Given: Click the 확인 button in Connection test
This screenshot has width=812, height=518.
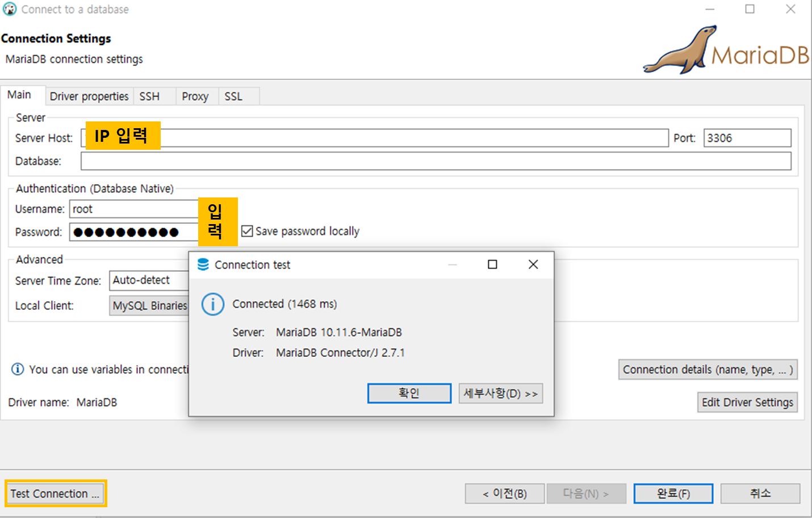Looking at the screenshot, I should pos(409,393).
